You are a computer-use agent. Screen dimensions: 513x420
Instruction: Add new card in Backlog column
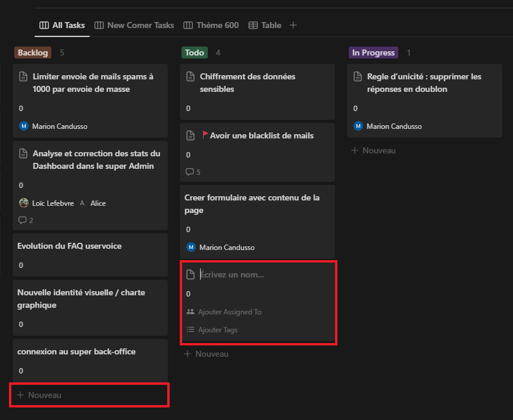tap(39, 395)
